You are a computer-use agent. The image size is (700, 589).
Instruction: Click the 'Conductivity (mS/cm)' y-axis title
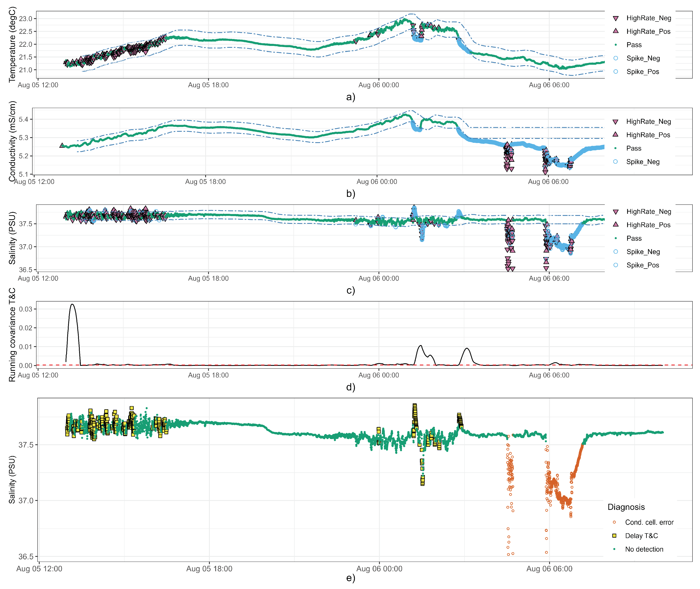pyautogui.click(x=12, y=141)
